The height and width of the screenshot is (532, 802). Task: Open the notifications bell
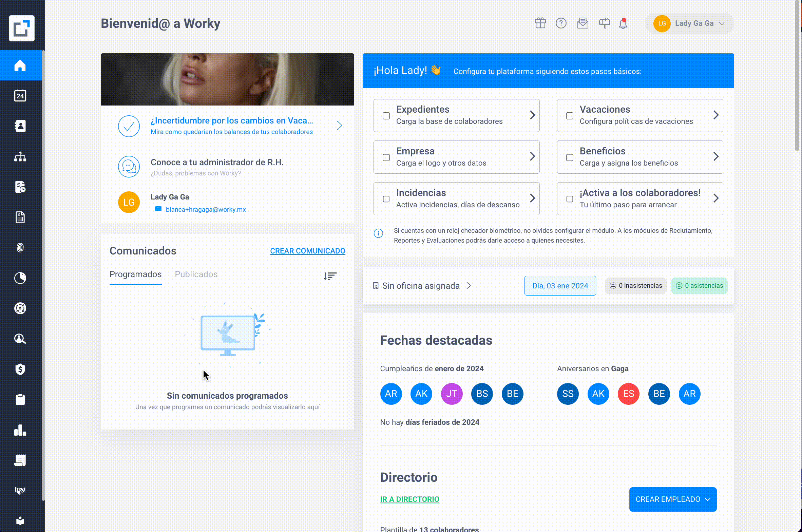(623, 23)
